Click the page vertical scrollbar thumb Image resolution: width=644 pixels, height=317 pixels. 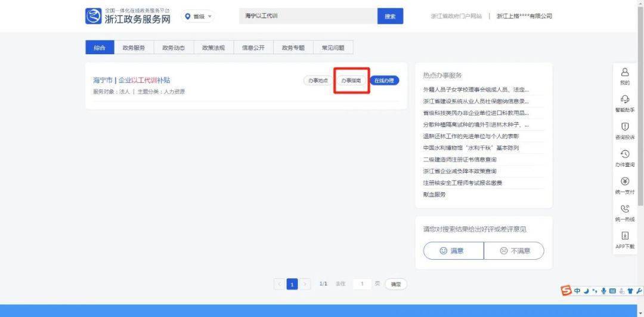640,106
